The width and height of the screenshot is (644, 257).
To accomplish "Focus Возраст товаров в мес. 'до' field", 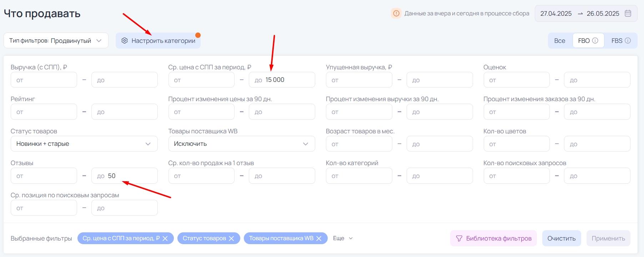I will [440, 144].
